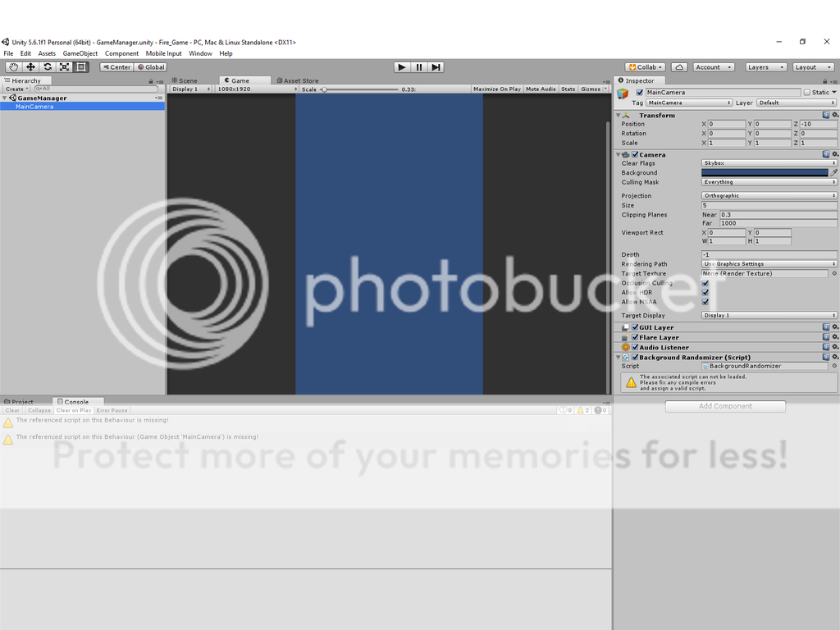Toggle Occlusion Culling checkbox
Screen dimensions: 840x630
pos(705,283)
